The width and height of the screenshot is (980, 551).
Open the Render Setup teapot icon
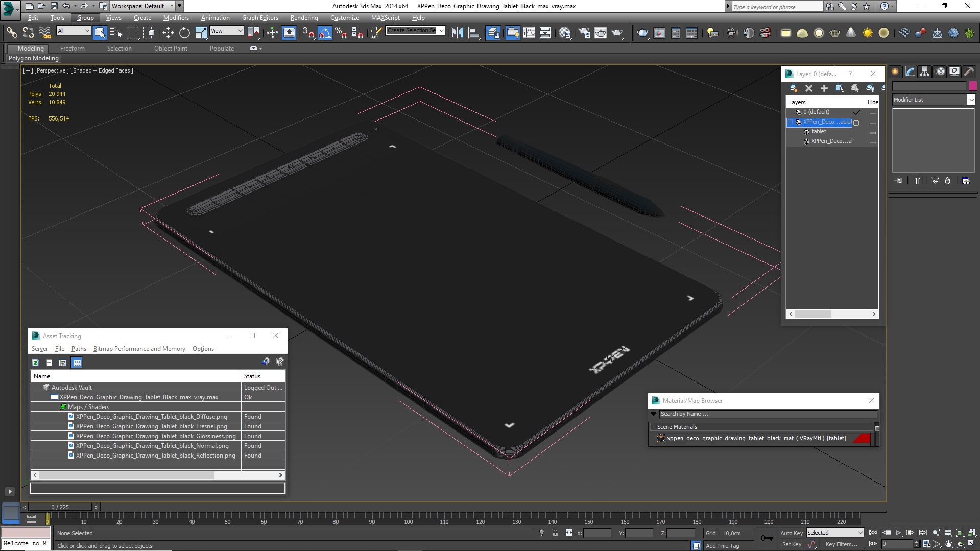coord(584,33)
